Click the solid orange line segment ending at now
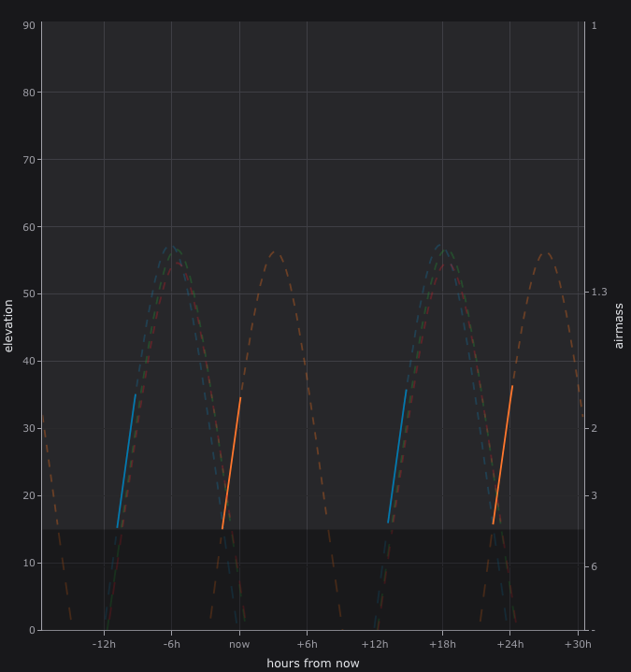 [232, 464]
